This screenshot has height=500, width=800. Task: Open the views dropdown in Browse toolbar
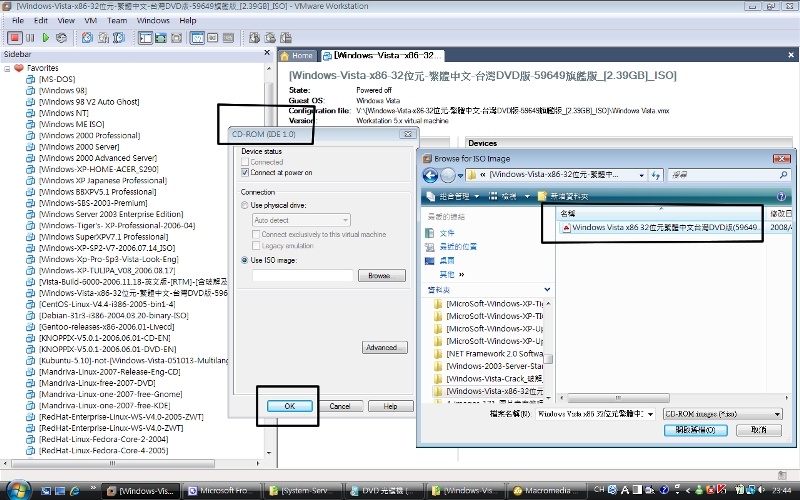tap(509, 196)
